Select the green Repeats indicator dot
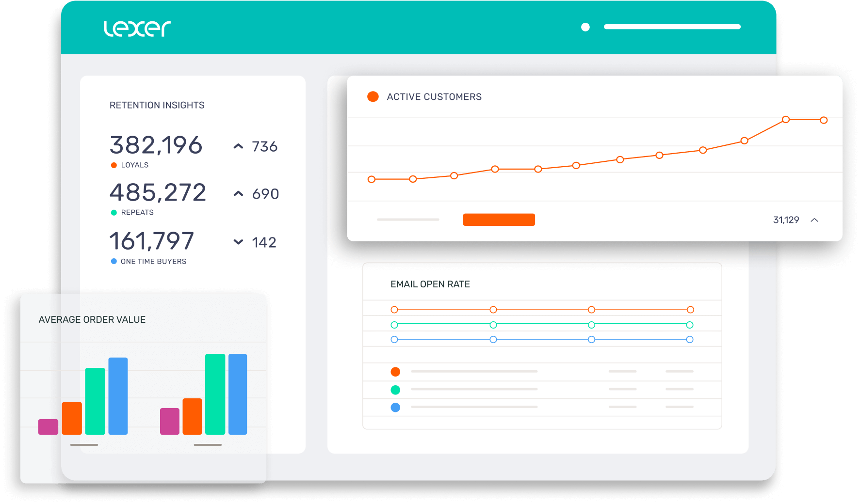Screen dimensions: 861x504 (114, 212)
